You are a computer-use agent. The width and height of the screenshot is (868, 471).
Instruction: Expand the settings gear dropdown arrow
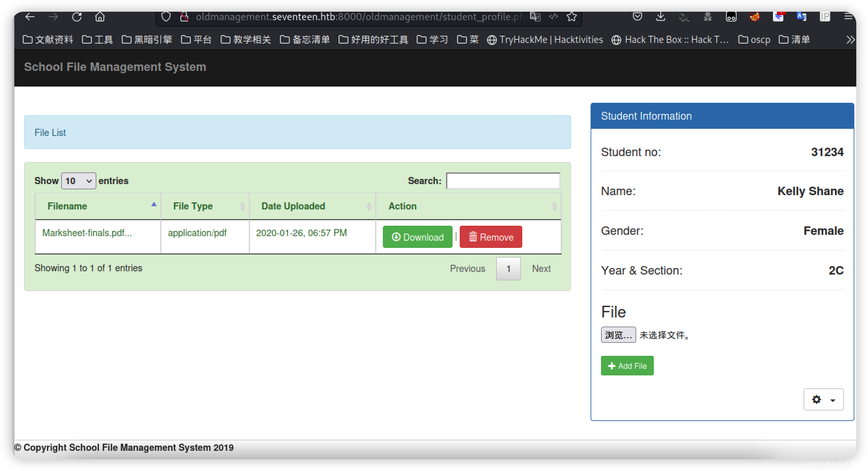834,400
